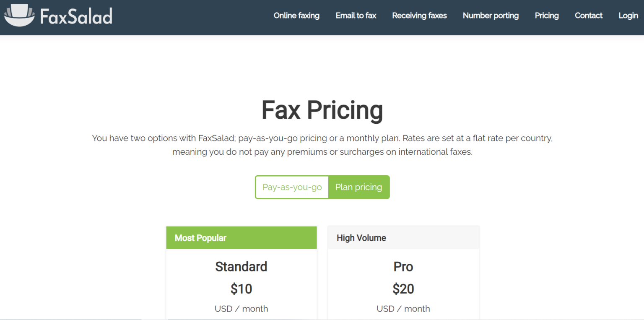Viewport: 644px width, 320px height.
Task: Select the Plan pricing option
Action: (359, 187)
